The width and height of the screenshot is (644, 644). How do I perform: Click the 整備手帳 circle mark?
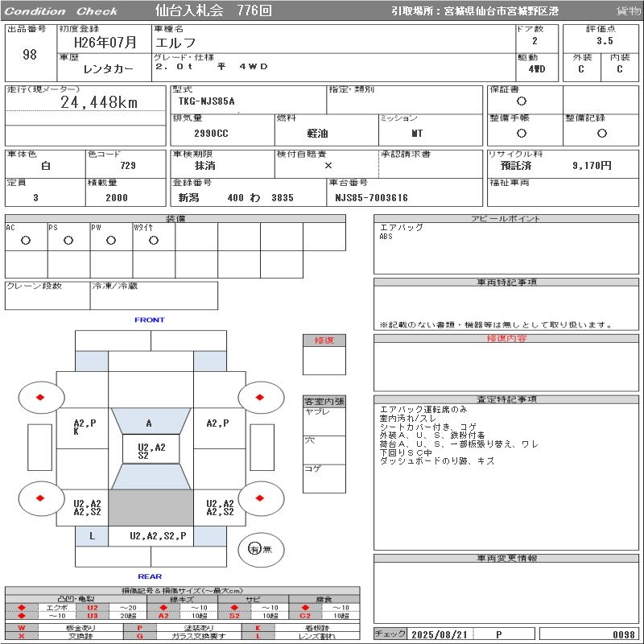point(522,133)
